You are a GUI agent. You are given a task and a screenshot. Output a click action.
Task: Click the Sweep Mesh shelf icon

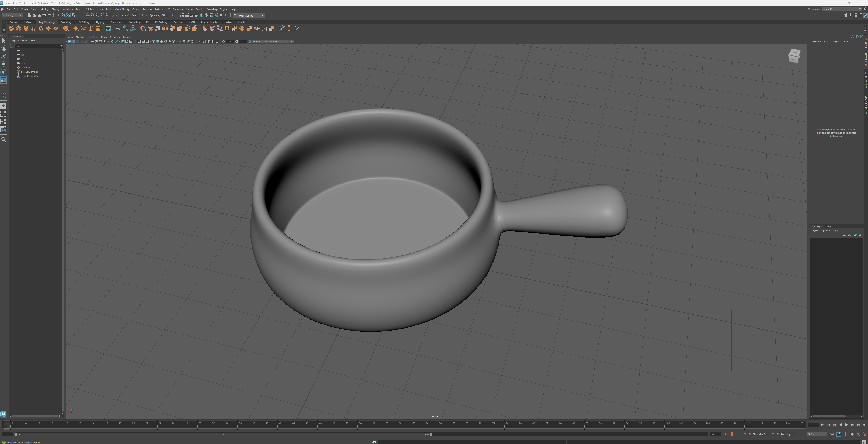click(83, 28)
